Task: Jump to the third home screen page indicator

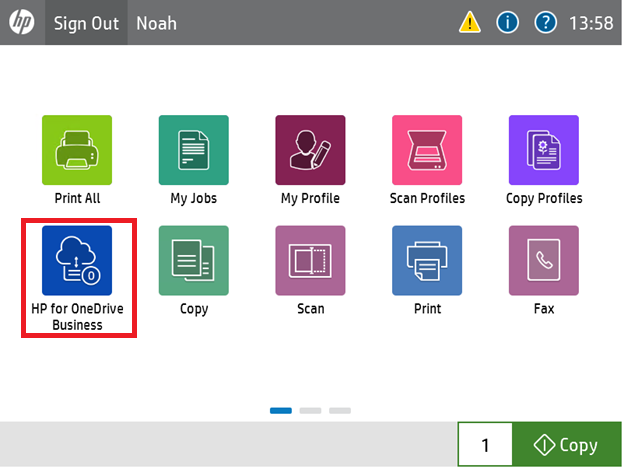Action: tap(340, 410)
